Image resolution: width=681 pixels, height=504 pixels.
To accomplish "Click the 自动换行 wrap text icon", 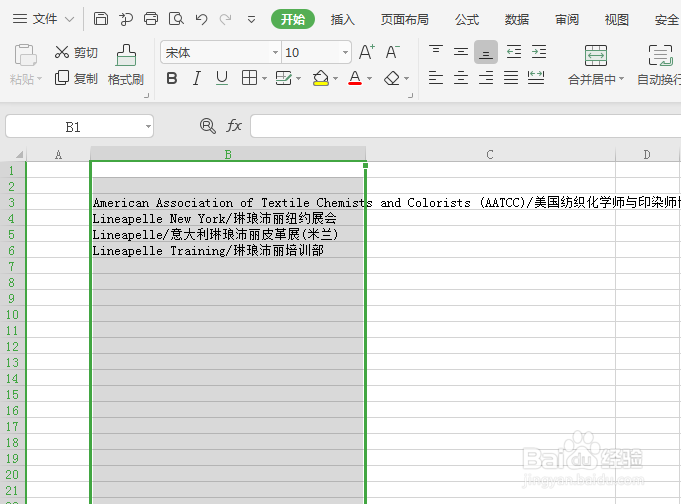I will coord(661,56).
